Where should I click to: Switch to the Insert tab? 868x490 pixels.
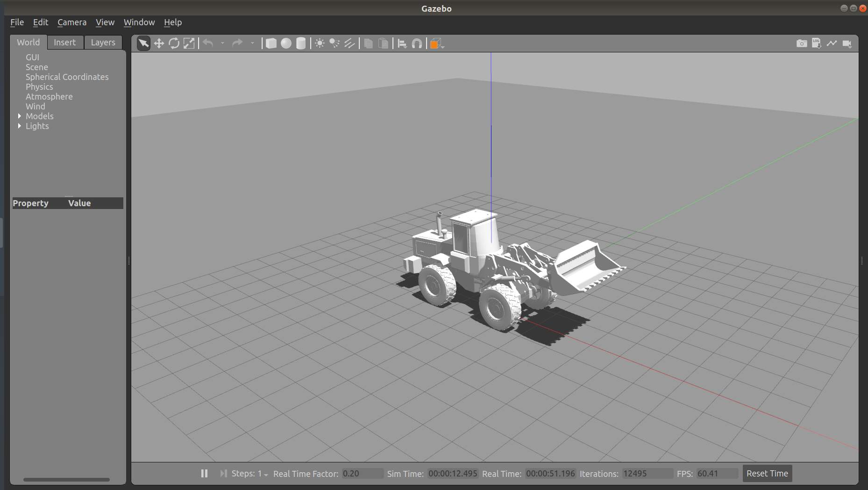[64, 42]
